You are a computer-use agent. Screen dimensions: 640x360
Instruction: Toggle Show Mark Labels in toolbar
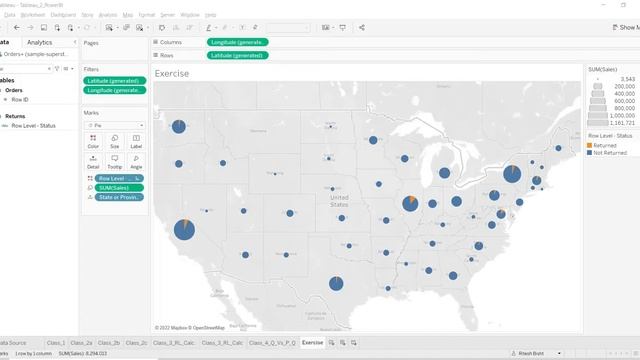click(x=242, y=28)
